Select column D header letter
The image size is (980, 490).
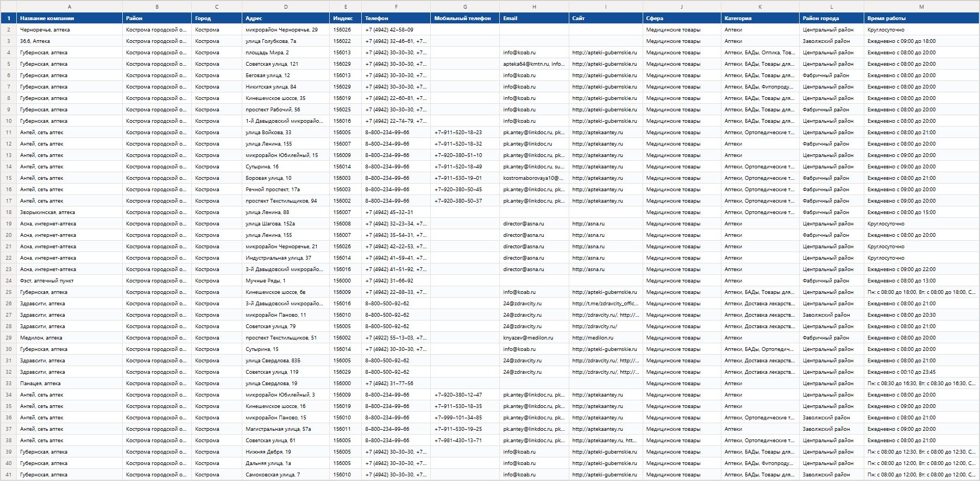(286, 7)
